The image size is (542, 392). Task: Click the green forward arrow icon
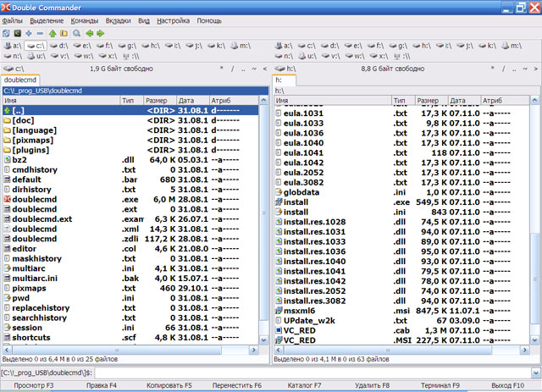pos(101,33)
